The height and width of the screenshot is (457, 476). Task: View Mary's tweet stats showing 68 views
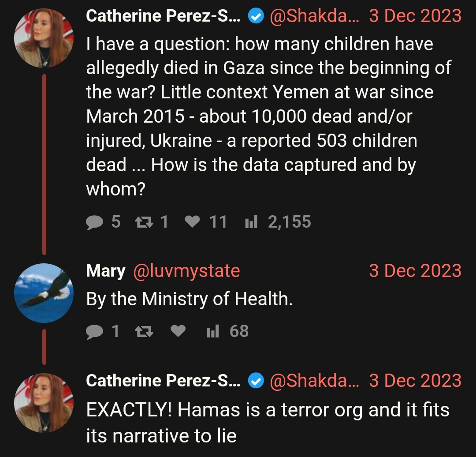(227, 331)
